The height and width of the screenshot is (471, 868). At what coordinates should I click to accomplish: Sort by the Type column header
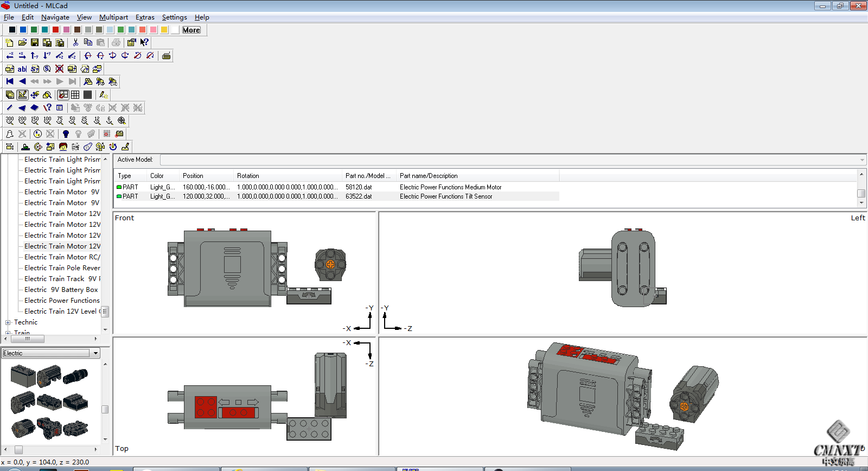[130, 176]
